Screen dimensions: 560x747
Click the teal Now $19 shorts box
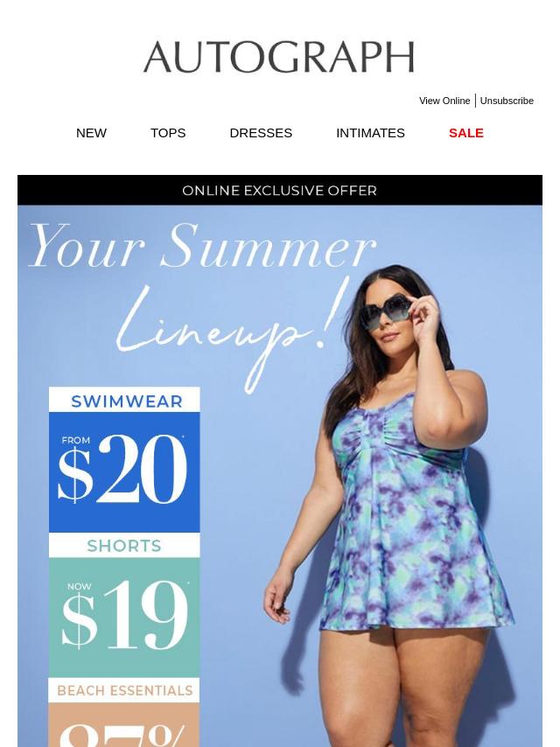(x=124, y=618)
